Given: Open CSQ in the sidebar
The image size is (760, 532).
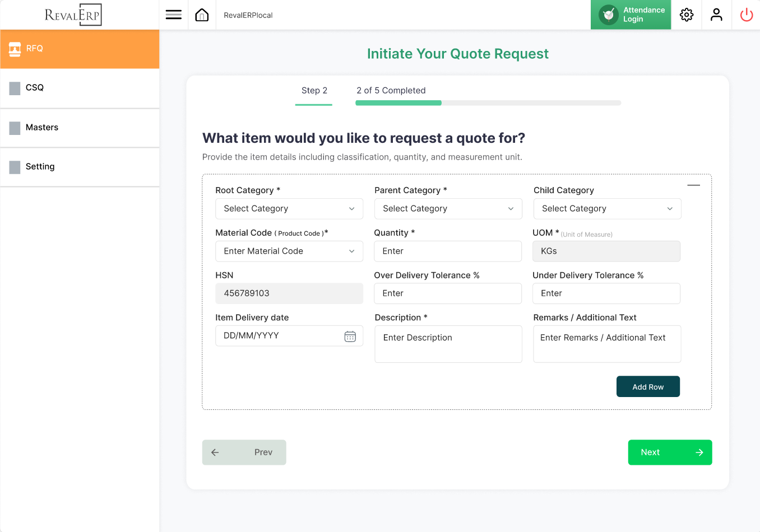Looking at the screenshot, I should tap(35, 88).
